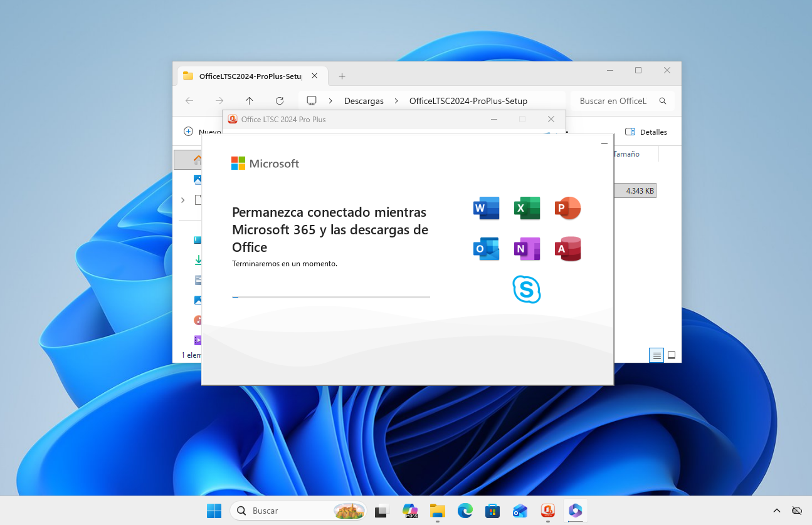Show hidden system tray icons
The width and height of the screenshot is (812, 525).
click(x=776, y=511)
